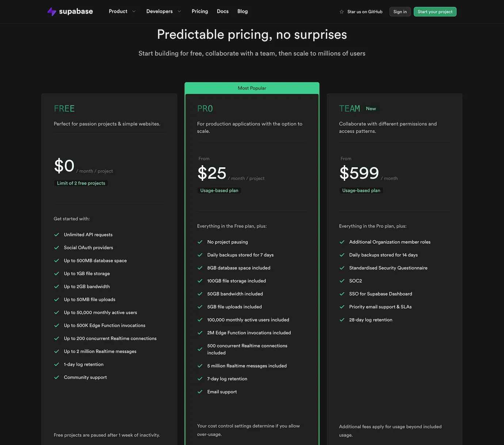Click the Start your project button

point(435,12)
